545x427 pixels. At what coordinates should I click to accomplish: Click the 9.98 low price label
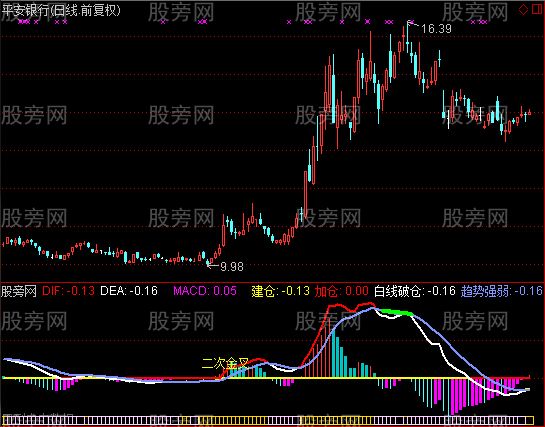(232, 266)
